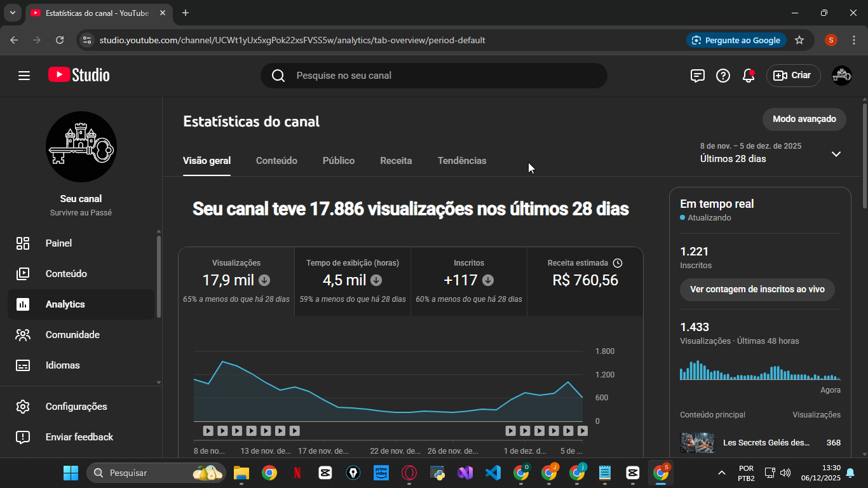The image size is (868, 488).
Task: Click the account avatar in top right
Action: [841, 76]
